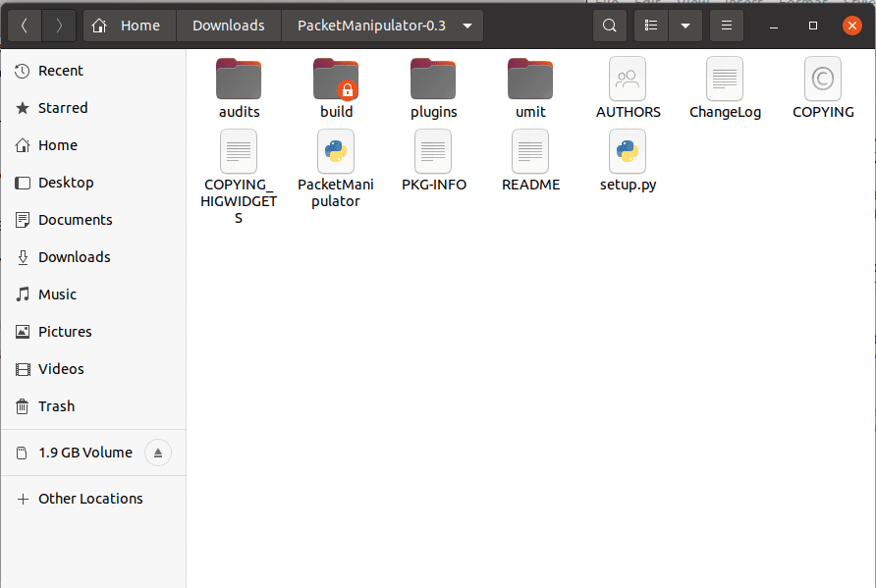Image resolution: width=876 pixels, height=588 pixels.
Task: Open Downloads in the sidebar
Action: 93,257
